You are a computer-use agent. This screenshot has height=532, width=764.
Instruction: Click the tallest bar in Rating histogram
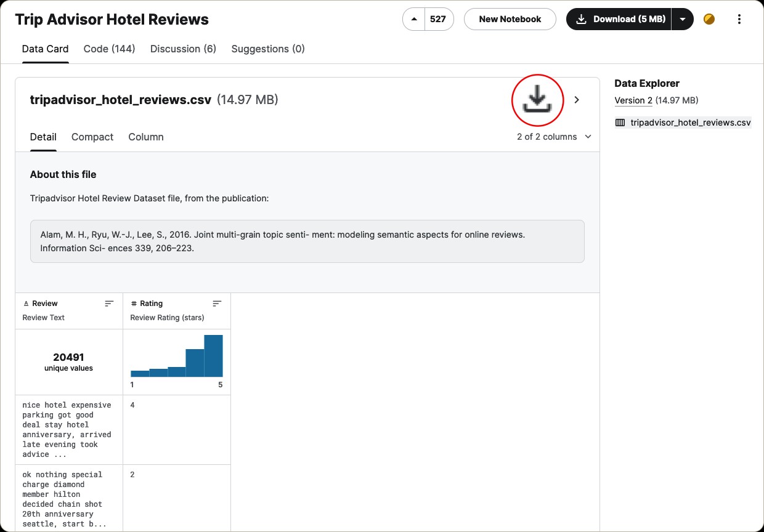point(213,356)
